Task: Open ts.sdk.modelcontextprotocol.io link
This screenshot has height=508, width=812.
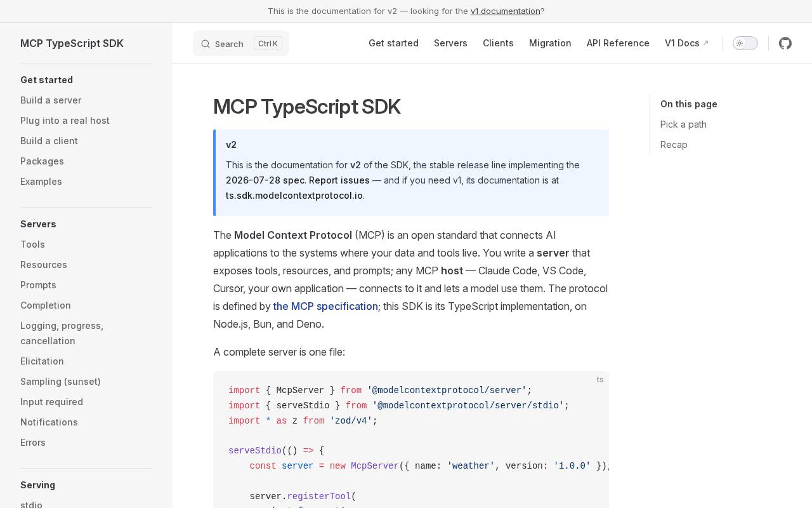Action: click(x=294, y=196)
